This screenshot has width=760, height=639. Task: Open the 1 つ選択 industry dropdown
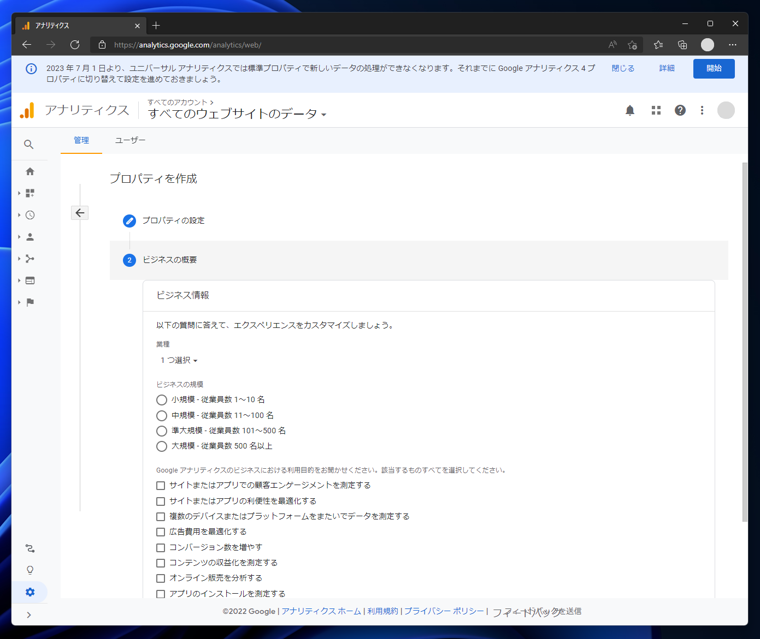pyautogui.click(x=179, y=360)
